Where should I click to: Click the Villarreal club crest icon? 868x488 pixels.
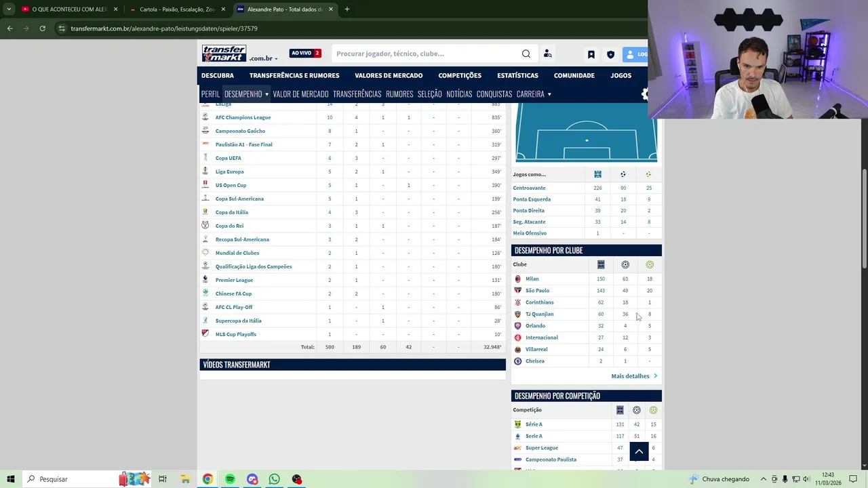(518, 349)
